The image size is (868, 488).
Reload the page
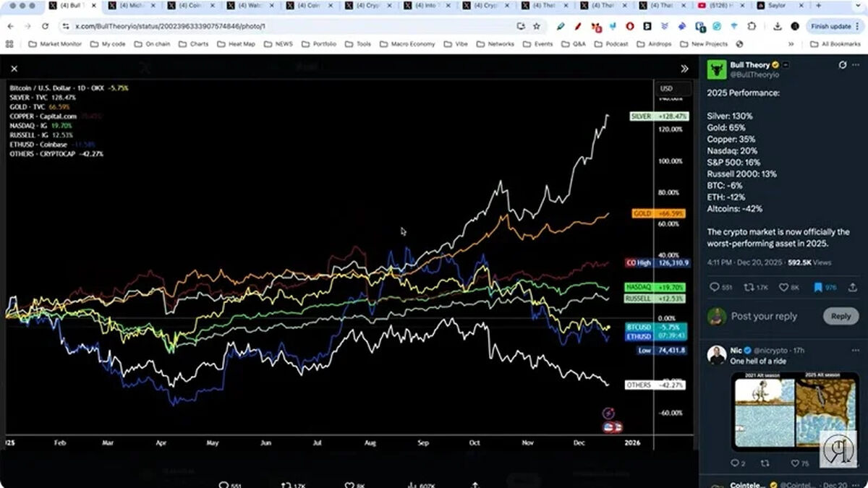point(46,26)
